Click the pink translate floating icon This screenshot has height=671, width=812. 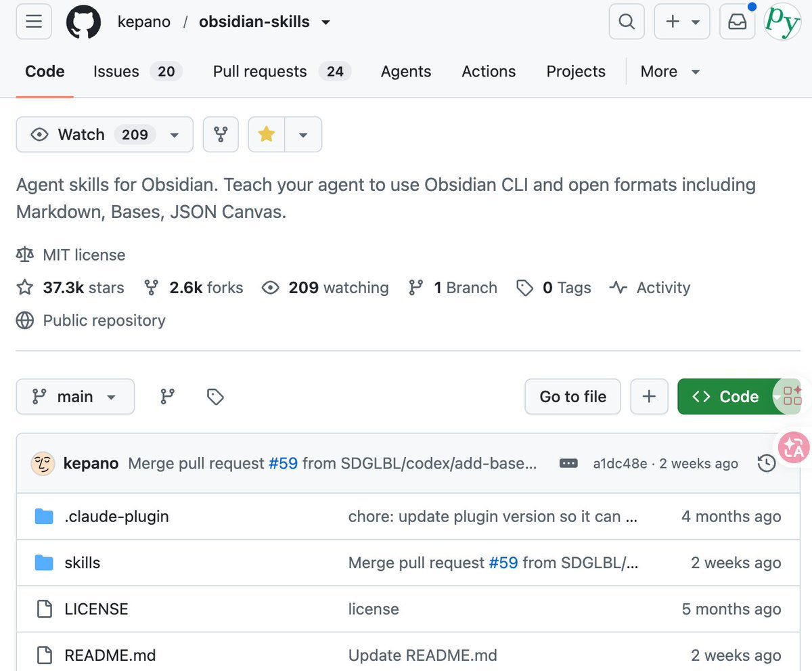(x=794, y=448)
